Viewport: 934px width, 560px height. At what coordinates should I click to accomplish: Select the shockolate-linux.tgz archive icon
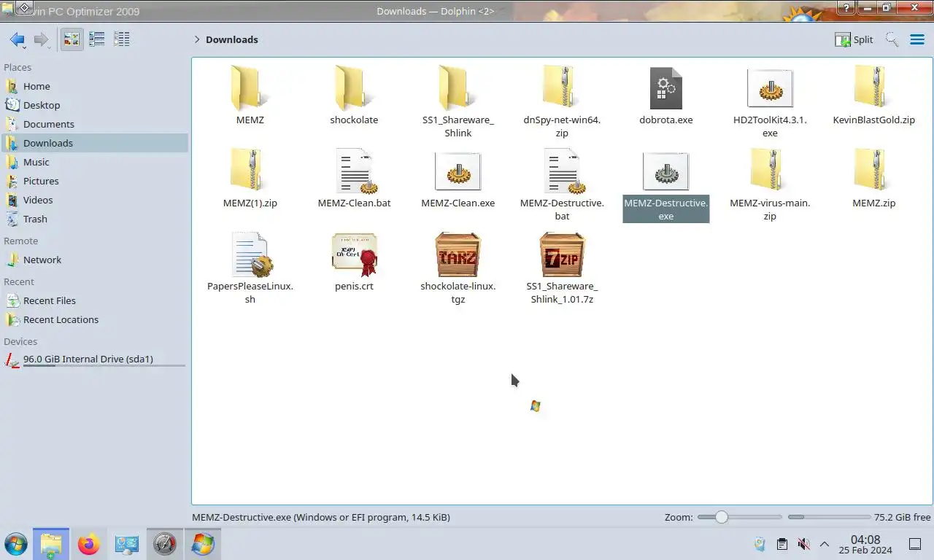[458, 254]
